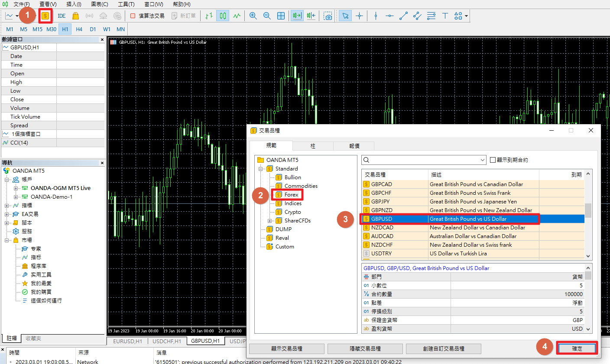
Task: Toggle the 演算法交易 algo trading button
Action: tap(147, 16)
